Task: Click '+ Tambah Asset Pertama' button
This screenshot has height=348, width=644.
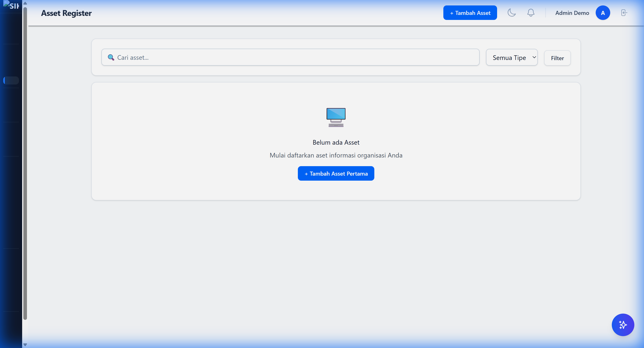Action: (336, 173)
